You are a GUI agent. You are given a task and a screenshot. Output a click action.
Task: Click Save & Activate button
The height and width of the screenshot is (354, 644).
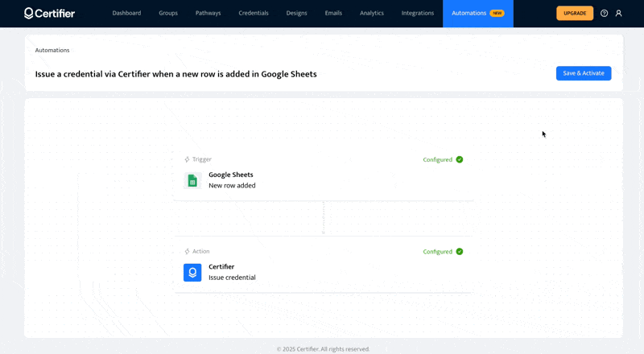(584, 73)
